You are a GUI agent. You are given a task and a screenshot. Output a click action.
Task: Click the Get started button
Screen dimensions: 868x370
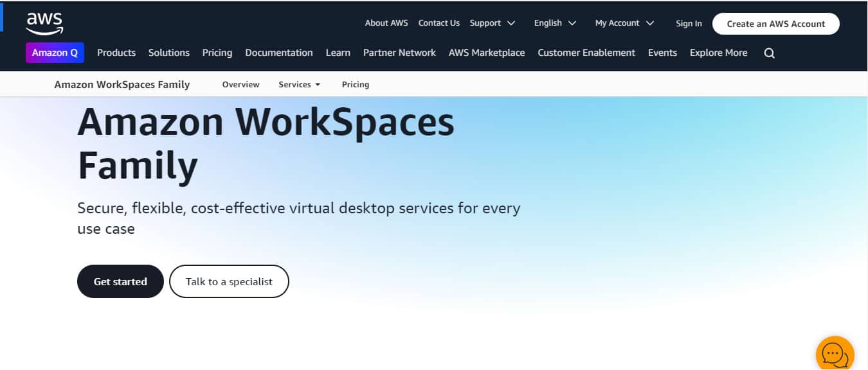coord(120,281)
